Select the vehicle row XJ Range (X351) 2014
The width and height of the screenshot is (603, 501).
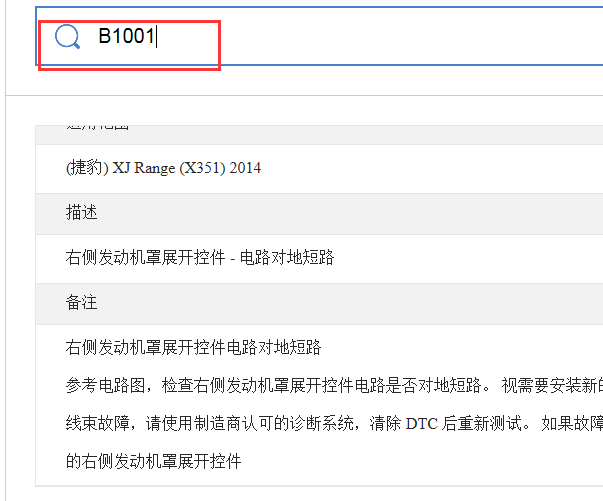coord(319,168)
